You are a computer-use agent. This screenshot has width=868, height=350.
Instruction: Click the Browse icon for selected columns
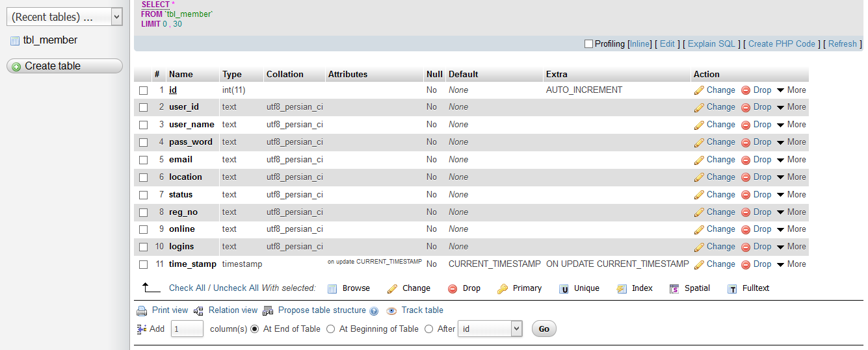coord(332,289)
